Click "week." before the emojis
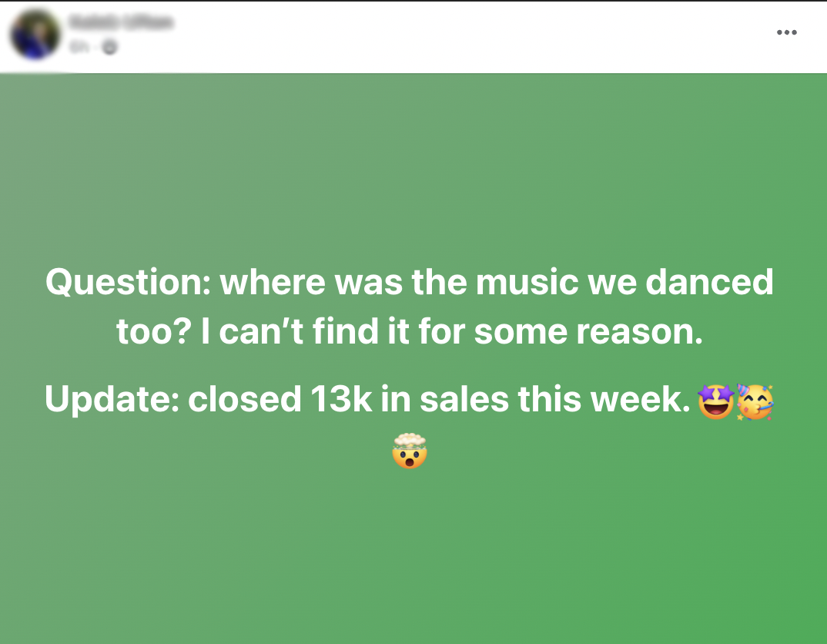Image resolution: width=827 pixels, height=644 pixels. (641, 399)
